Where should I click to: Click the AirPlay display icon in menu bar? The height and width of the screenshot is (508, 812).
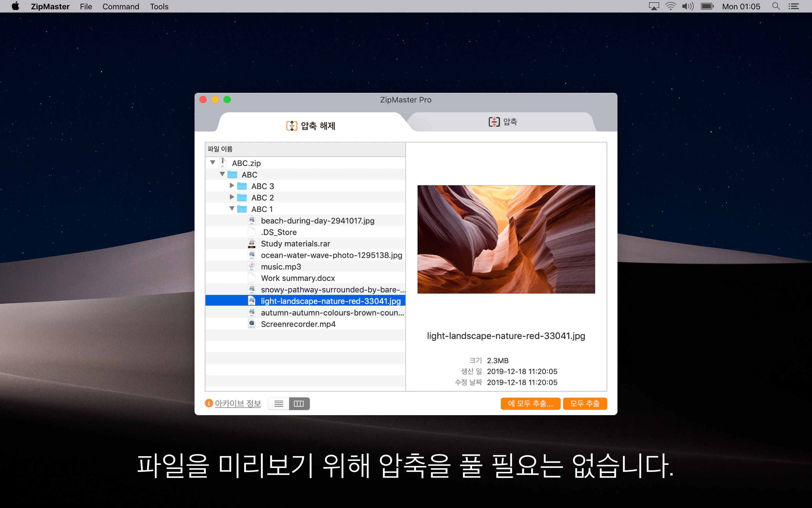(x=654, y=6)
